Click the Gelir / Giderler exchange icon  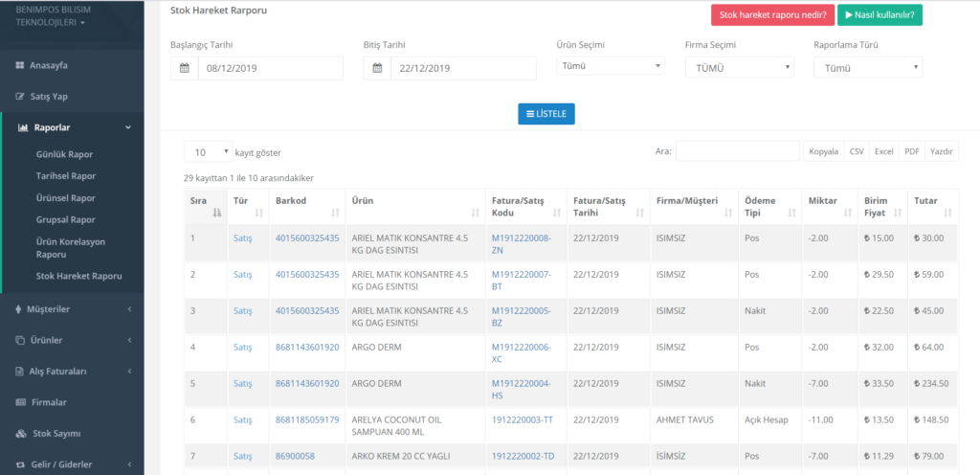click(x=19, y=465)
